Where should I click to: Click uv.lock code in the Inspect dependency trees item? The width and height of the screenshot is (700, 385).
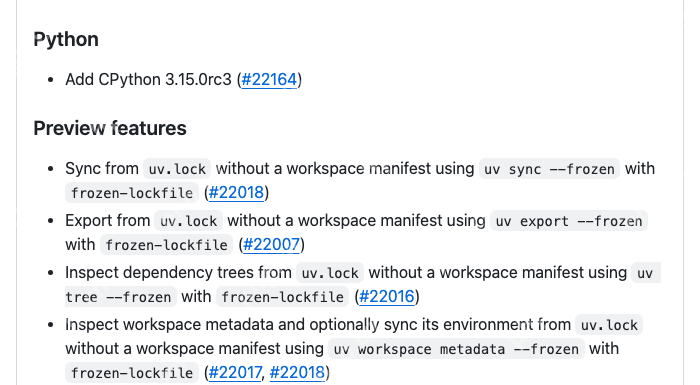pos(330,272)
